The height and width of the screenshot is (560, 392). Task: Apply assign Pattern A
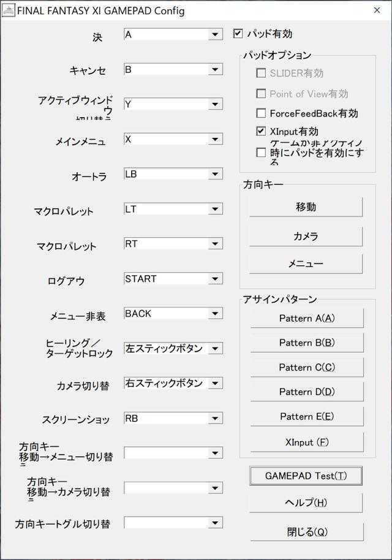click(306, 318)
